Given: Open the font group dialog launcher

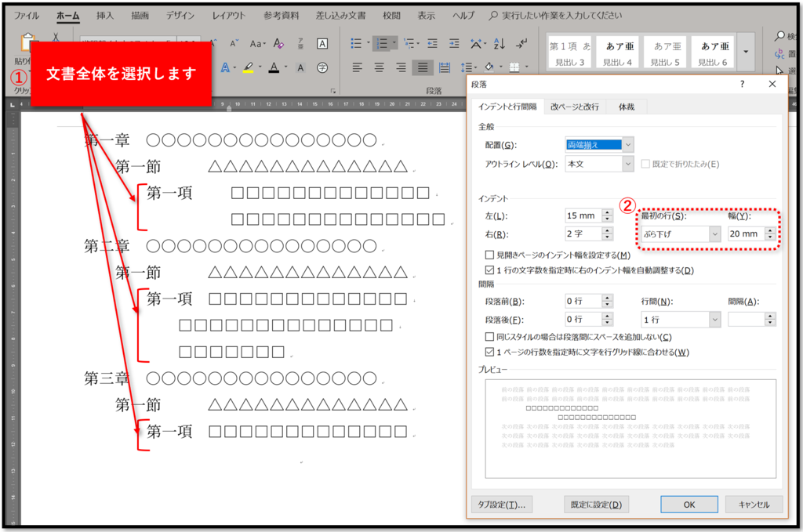Looking at the screenshot, I should (332, 91).
